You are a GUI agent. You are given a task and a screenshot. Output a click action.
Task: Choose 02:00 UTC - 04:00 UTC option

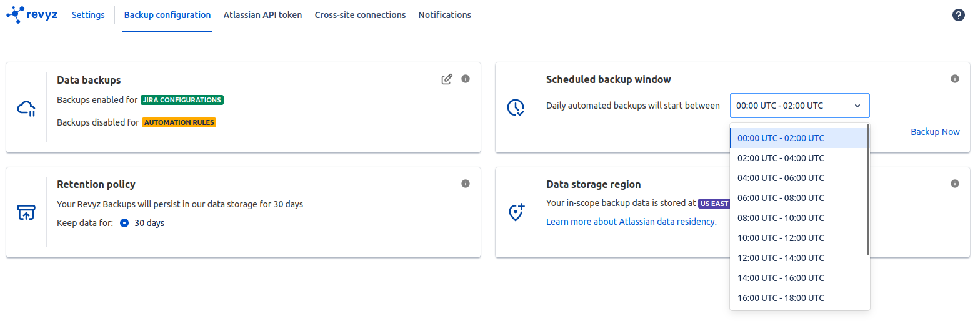coord(781,158)
